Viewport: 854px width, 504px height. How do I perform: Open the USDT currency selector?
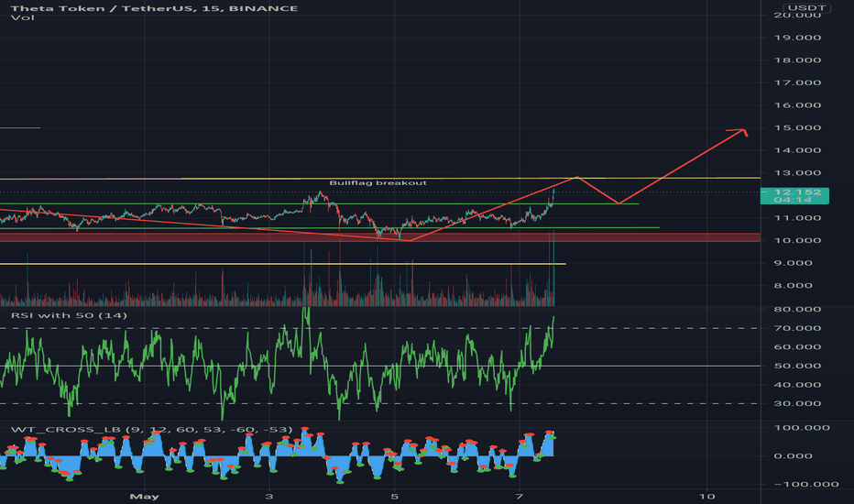806,7
